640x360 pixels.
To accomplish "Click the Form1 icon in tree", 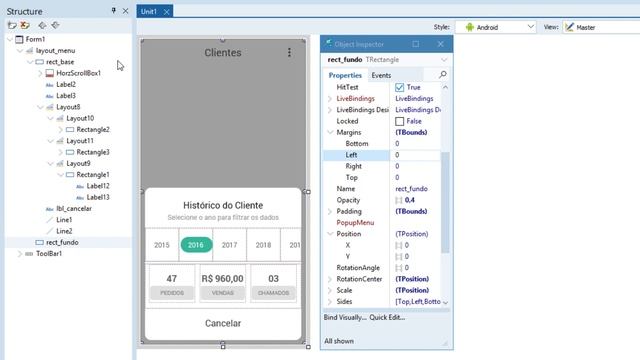I will click(19, 40).
